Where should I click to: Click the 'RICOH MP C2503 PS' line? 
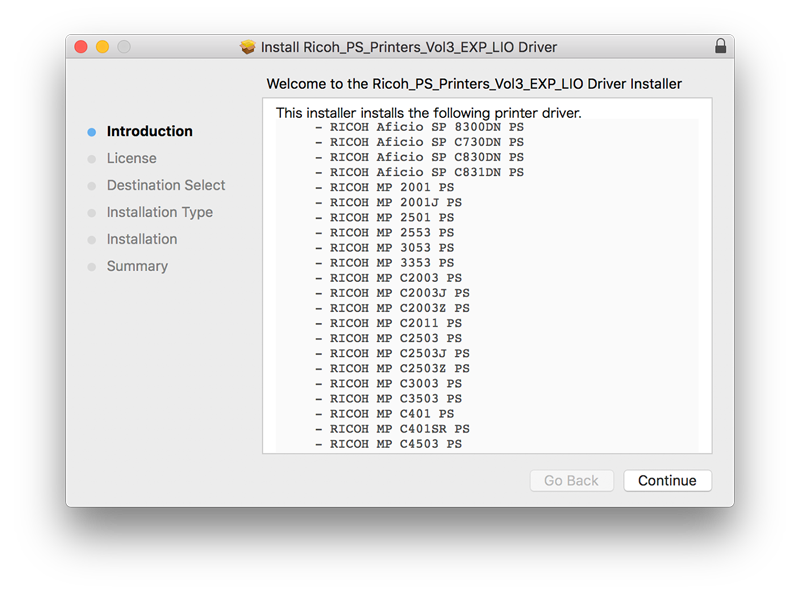[388, 338]
